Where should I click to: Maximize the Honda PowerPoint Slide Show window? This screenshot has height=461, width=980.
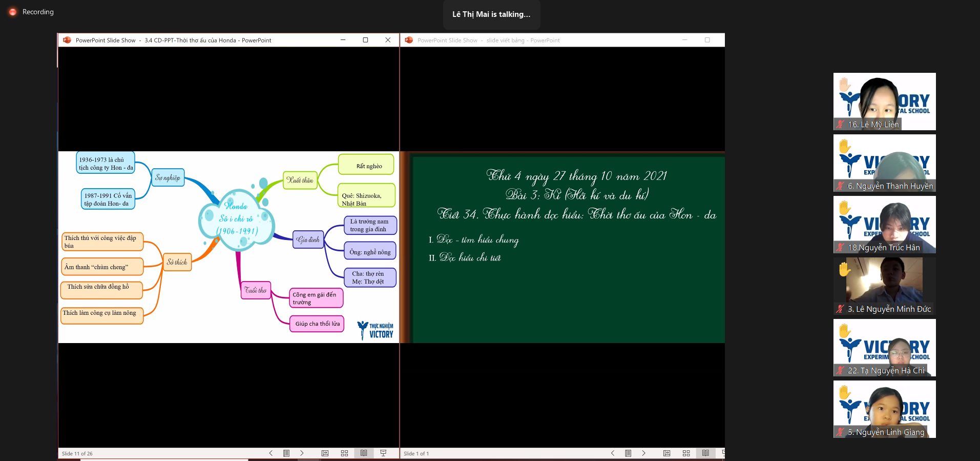pyautogui.click(x=365, y=40)
